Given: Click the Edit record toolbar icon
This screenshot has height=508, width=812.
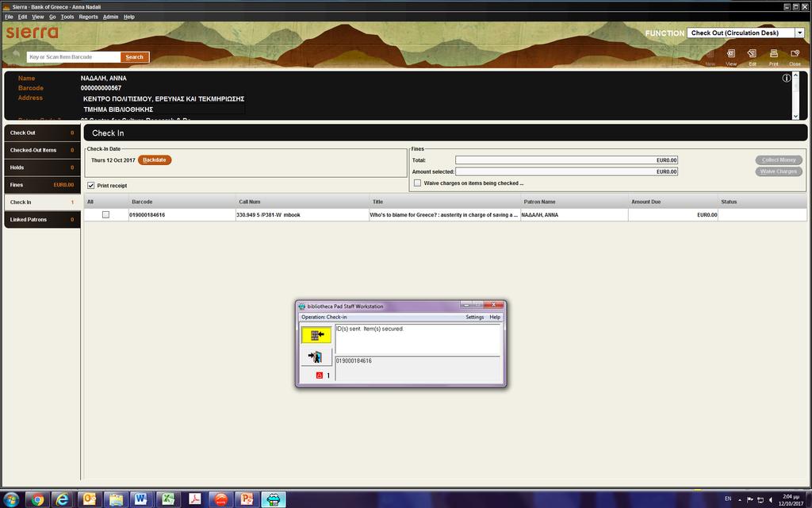Looking at the screenshot, I should (x=752, y=56).
